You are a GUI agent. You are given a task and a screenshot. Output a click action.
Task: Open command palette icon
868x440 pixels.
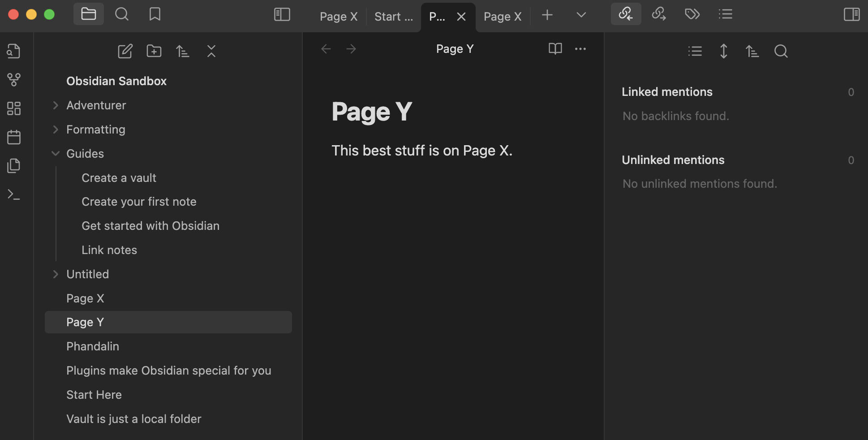(14, 194)
